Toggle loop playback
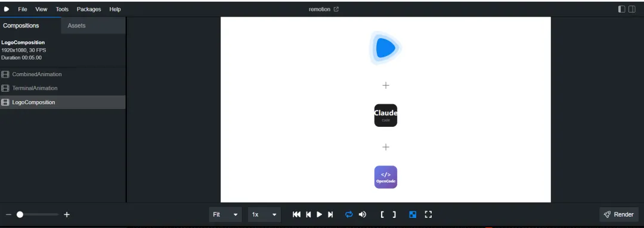Image resolution: width=644 pixels, height=228 pixels. 349,214
